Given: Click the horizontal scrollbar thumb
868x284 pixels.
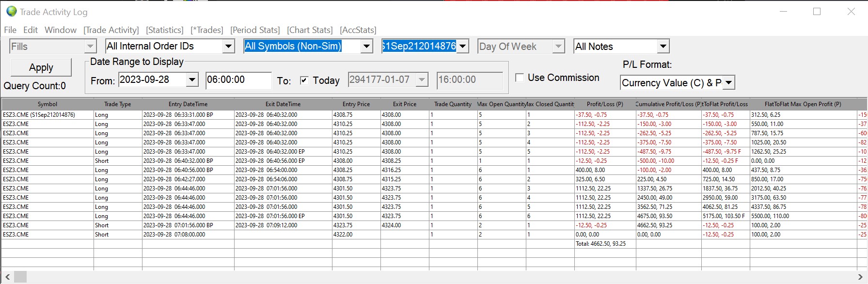Looking at the screenshot, I should (x=20, y=277).
